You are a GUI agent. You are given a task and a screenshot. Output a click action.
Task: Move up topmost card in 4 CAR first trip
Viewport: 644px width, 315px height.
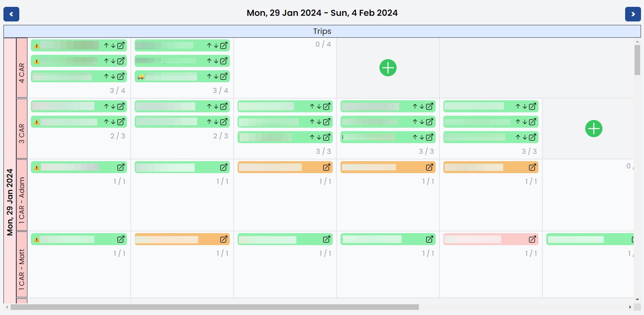point(106,45)
